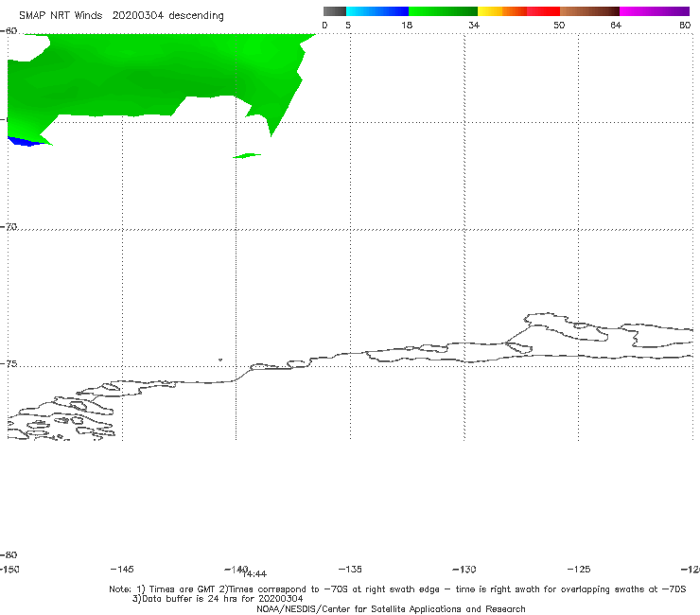Click the note text 'Times are GMT'
Screen dimensions: 700x615
coord(183,589)
